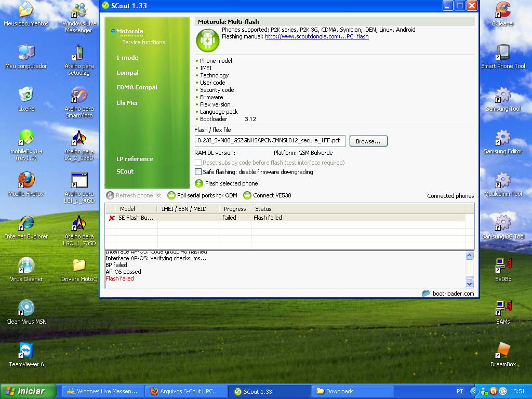Open the Chi Mei section
The height and width of the screenshot is (399, 532).
pyautogui.click(x=127, y=103)
